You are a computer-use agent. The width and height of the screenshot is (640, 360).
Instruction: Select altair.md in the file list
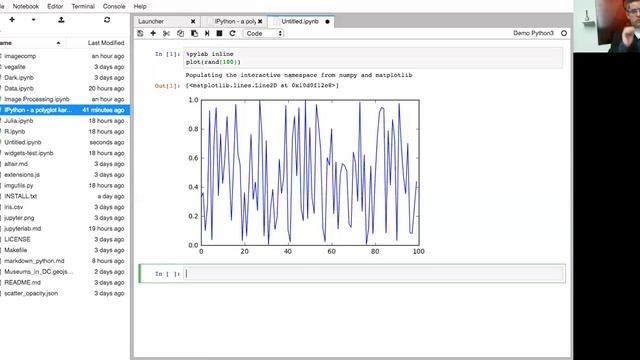click(65, 164)
